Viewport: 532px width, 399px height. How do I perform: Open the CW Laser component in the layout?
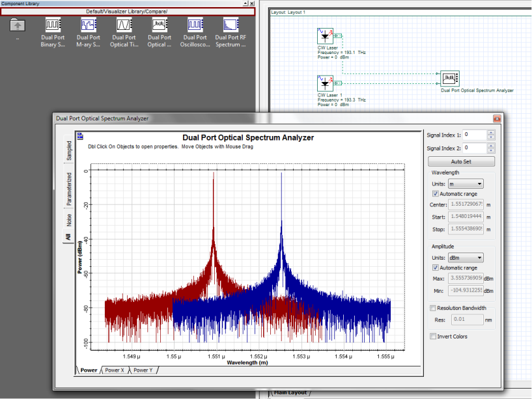tap(324, 36)
